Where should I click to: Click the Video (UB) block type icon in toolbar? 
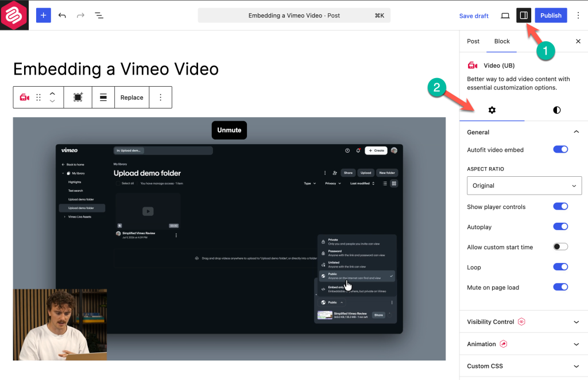point(25,98)
